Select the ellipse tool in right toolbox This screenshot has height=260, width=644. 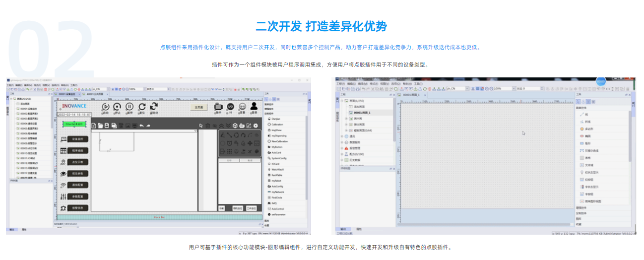click(588, 135)
